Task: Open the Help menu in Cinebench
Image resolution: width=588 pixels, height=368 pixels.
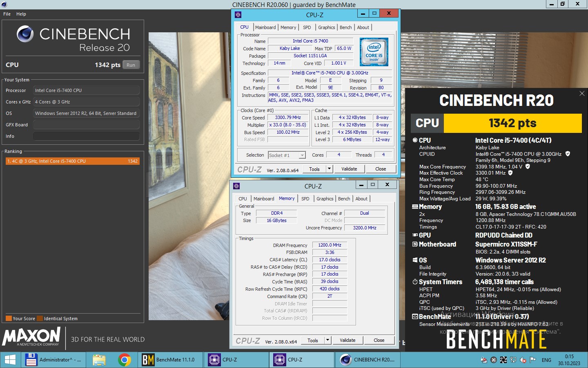Action: click(x=21, y=14)
